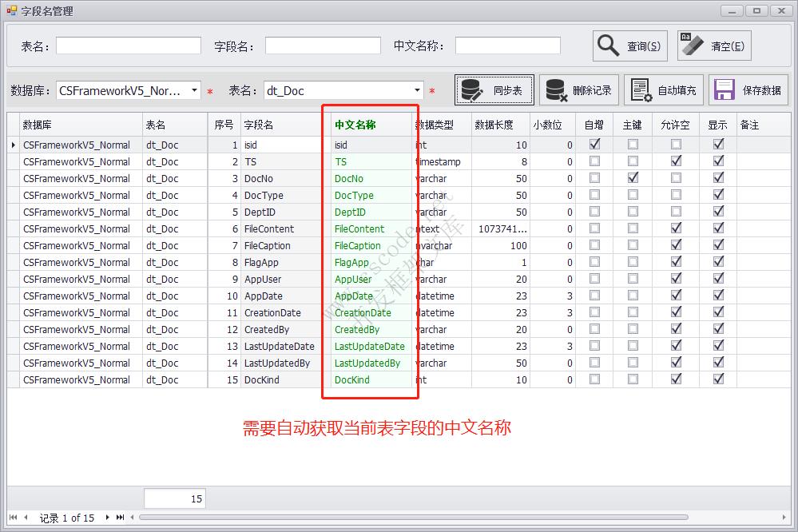The height and width of the screenshot is (532, 798).
Task: Click the purple floppy disk save icon
Action: [723, 89]
